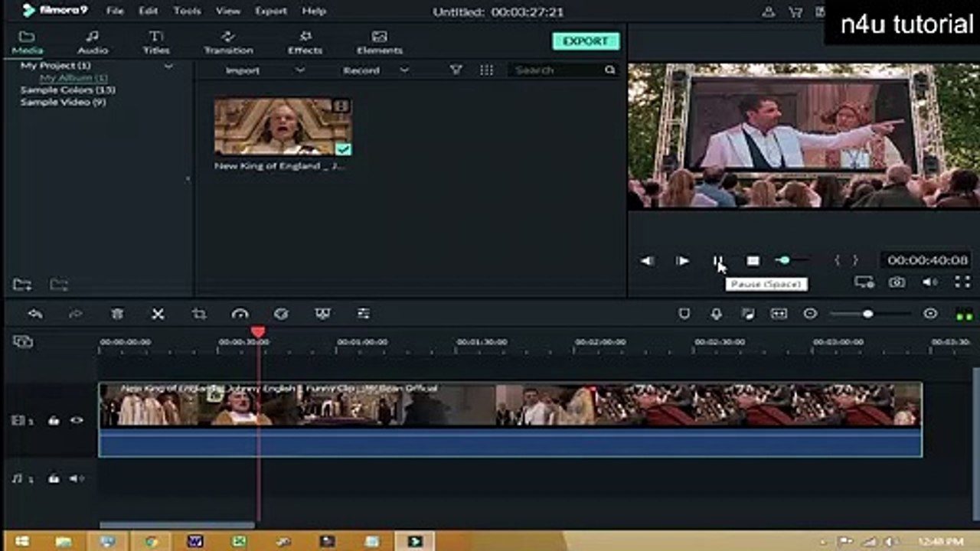Click the delete folder icon
The width and height of the screenshot is (980, 551).
pyautogui.click(x=59, y=285)
